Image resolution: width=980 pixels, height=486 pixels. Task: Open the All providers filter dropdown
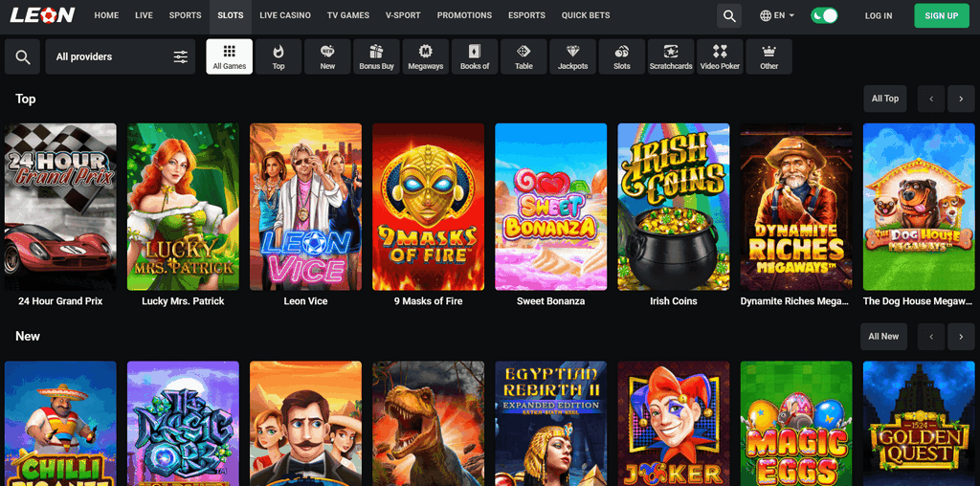click(121, 57)
